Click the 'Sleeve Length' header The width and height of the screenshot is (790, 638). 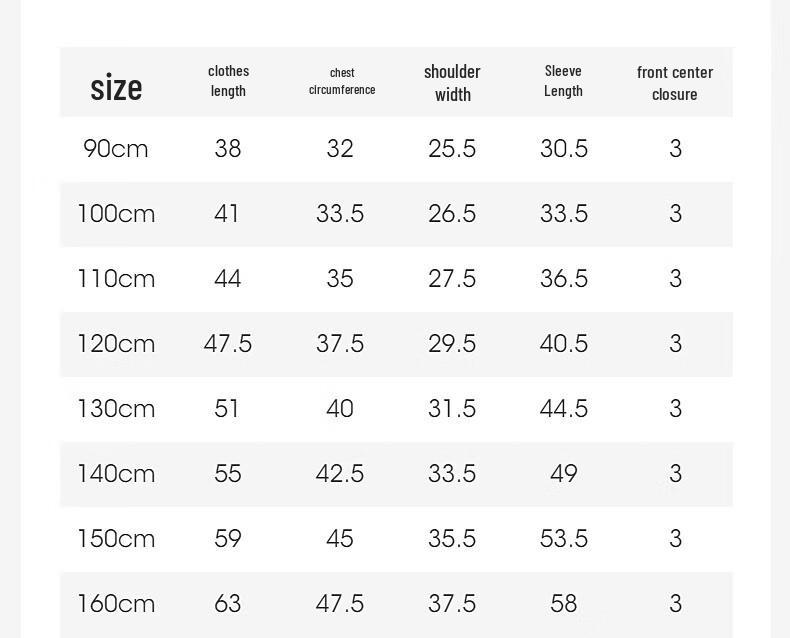(563, 81)
